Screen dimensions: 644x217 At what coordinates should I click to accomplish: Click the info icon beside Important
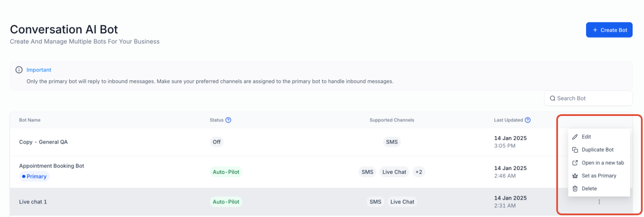19,70
